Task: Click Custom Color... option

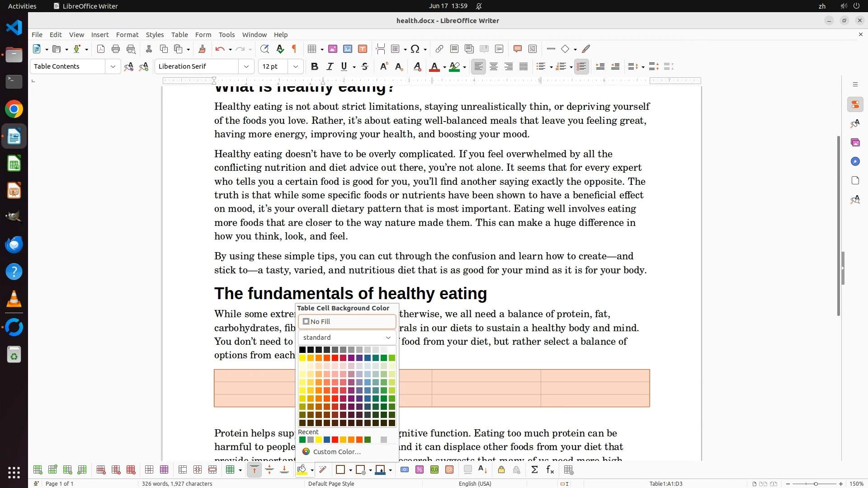Action: (x=336, y=452)
